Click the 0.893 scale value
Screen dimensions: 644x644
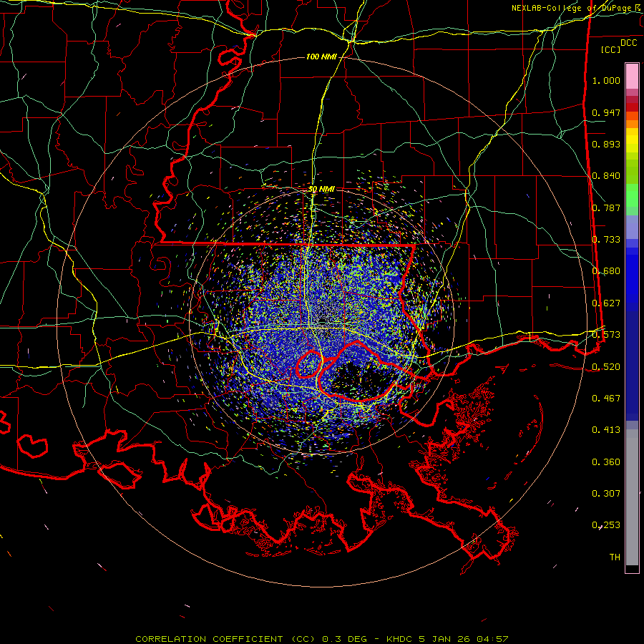tap(606, 144)
